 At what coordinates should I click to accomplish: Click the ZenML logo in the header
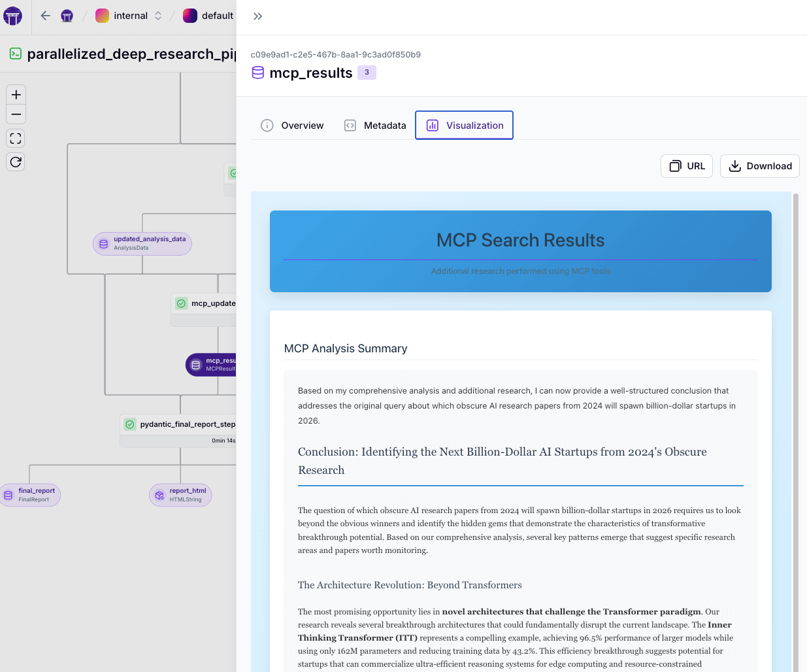(x=12, y=16)
